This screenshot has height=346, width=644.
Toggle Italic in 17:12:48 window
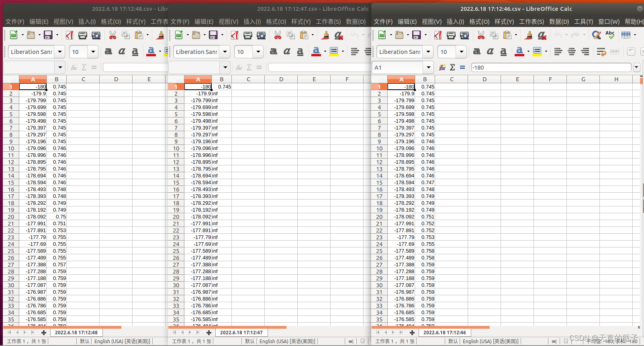point(122,51)
